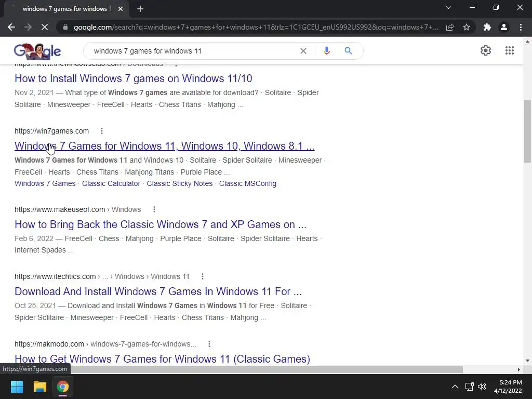The height and width of the screenshot is (399, 532).
Task: Open the Windows Start menu
Action: click(x=17, y=387)
